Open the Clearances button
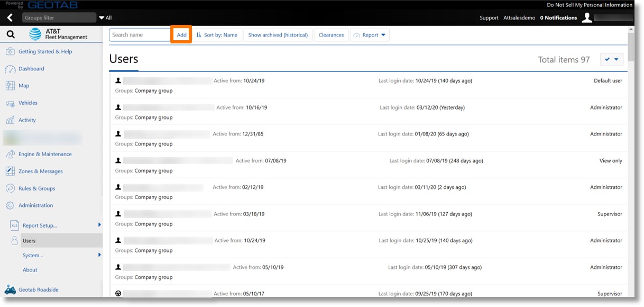 point(331,35)
